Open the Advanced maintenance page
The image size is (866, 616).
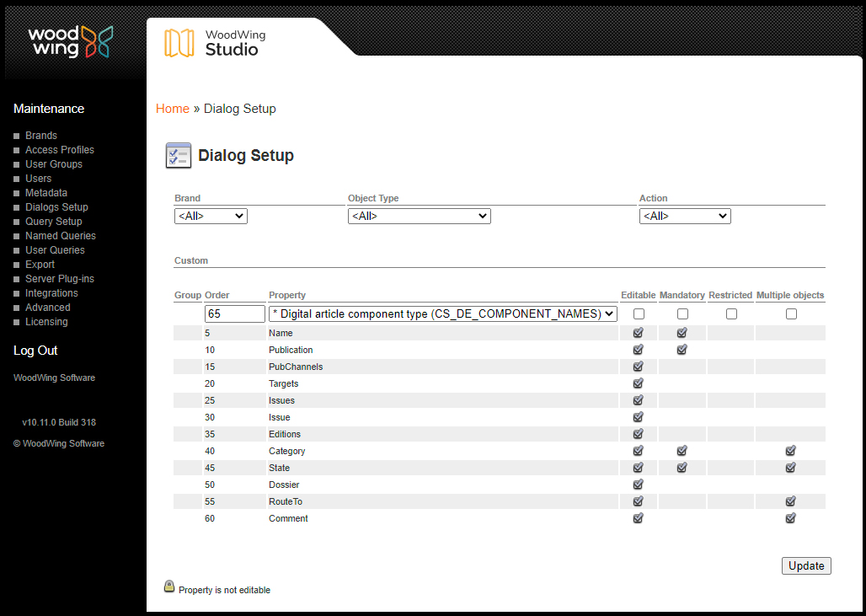point(47,308)
